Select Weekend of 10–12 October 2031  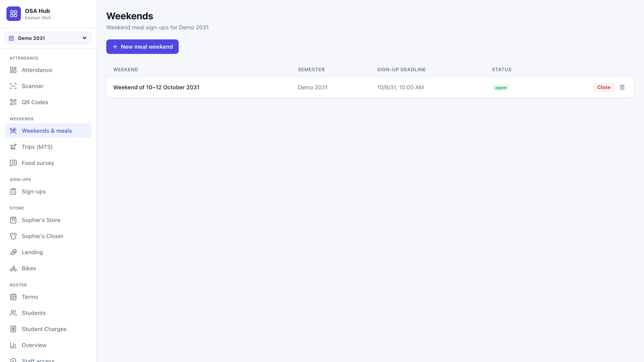(156, 87)
